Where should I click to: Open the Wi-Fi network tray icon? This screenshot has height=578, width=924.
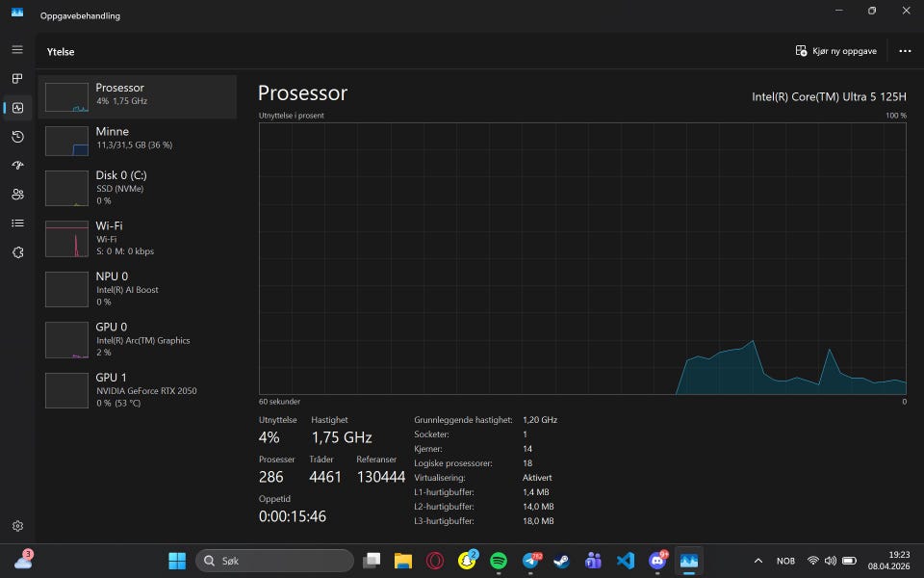813,561
